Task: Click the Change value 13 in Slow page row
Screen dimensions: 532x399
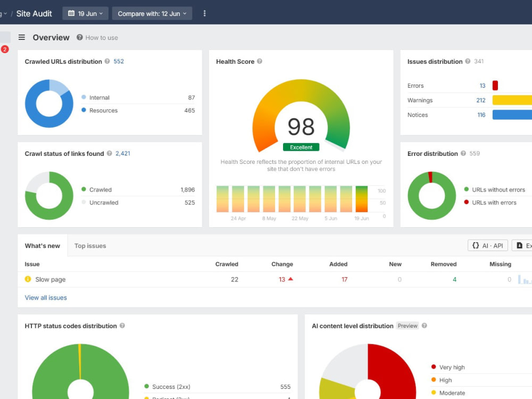Action: 282,280
